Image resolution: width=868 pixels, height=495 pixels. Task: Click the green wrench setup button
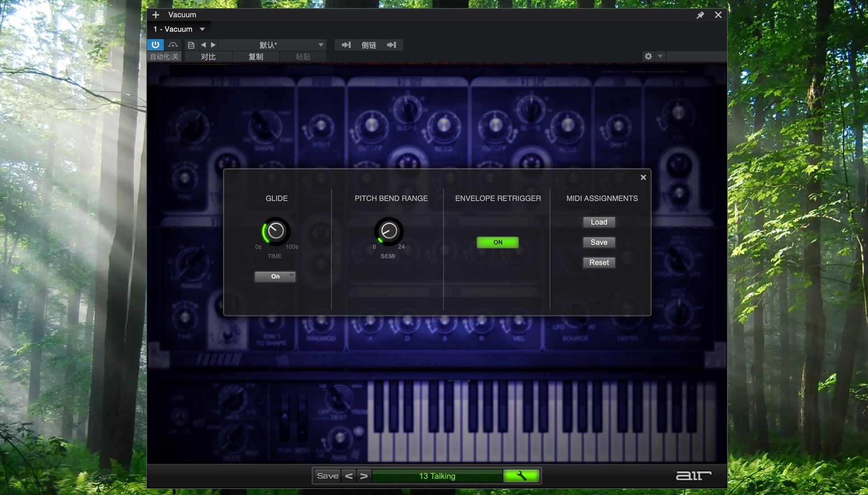(521, 476)
